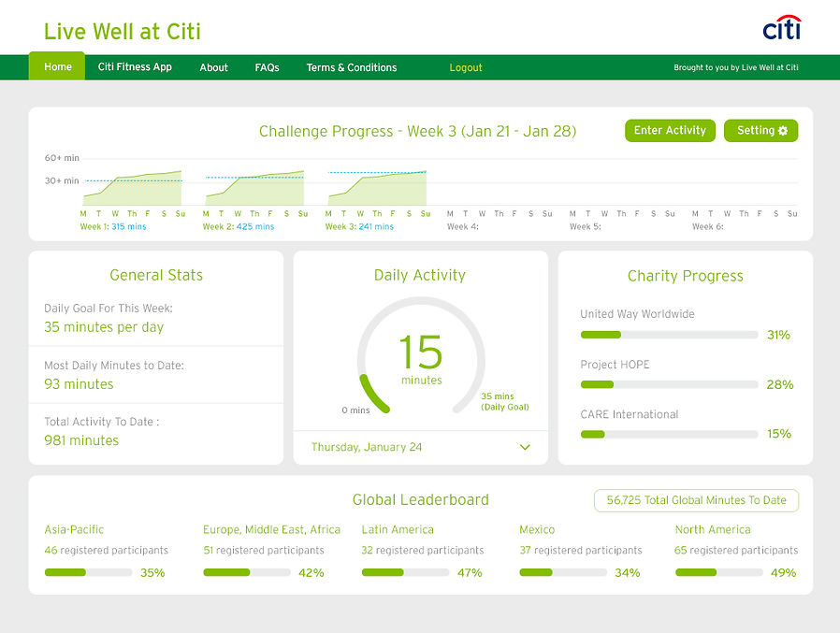Click 'Europe, Middle East, Africa' region name
Viewport: 840px width, 633px height.
pos(271,529)
